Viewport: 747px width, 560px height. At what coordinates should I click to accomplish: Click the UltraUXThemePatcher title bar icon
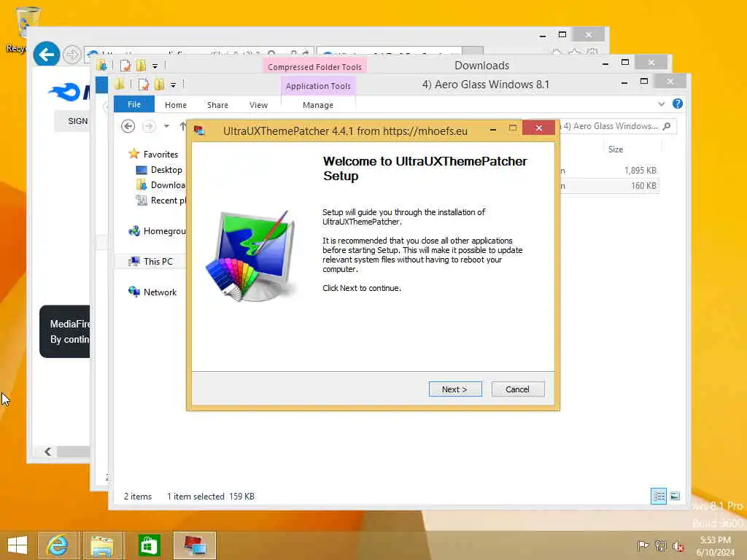[199, 131]
